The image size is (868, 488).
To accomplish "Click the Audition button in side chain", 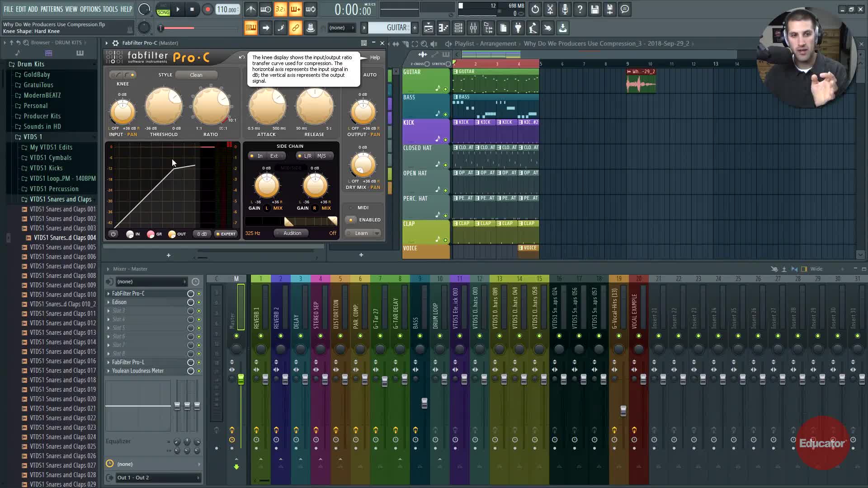I will coord(292,233).
